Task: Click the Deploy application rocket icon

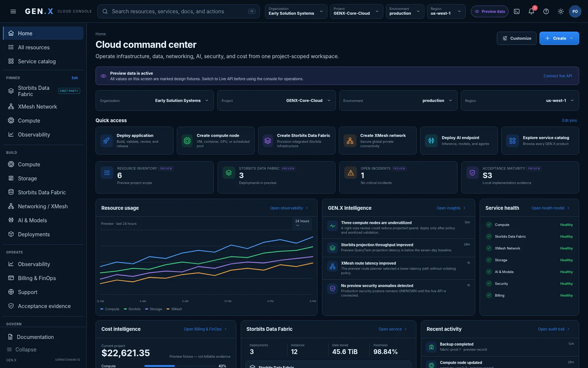Action: pos(107,141)
